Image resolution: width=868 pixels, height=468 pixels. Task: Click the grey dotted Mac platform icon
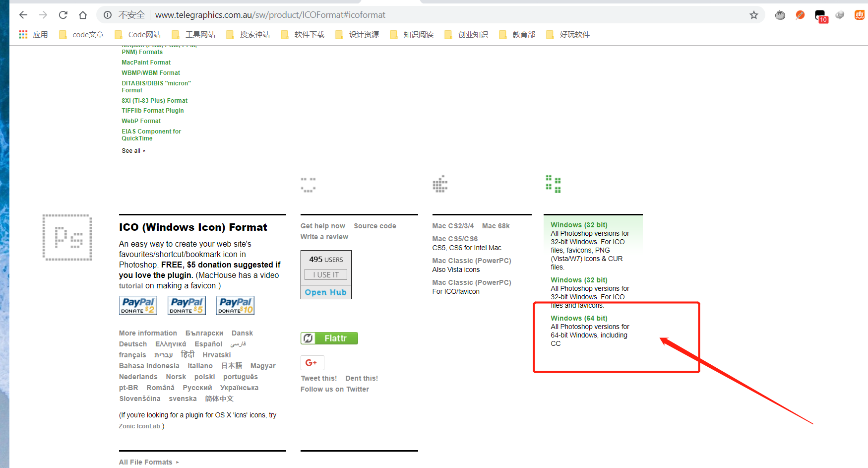[440, 184]
